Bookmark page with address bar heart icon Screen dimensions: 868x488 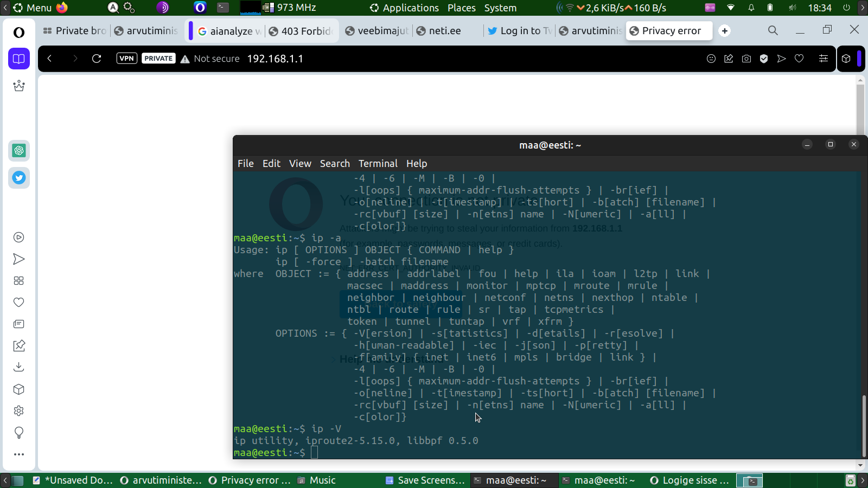click(799, 59)
